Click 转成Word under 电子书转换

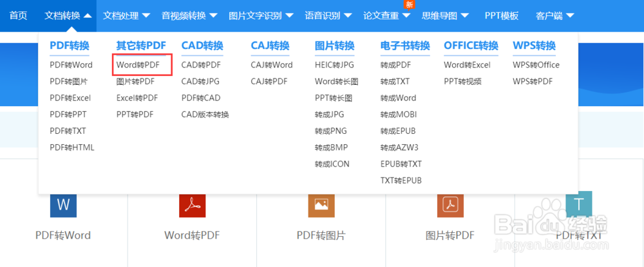click(x=398, y=98)
